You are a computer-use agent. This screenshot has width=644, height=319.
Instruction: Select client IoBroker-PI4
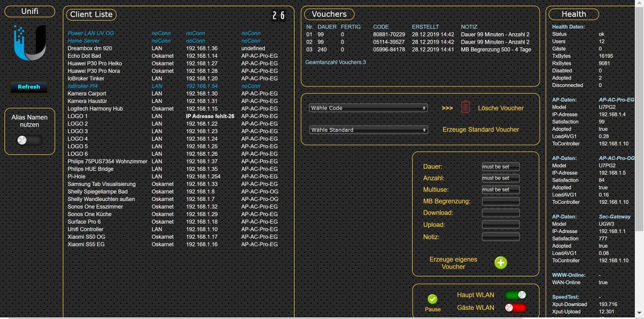click(83, 86)
